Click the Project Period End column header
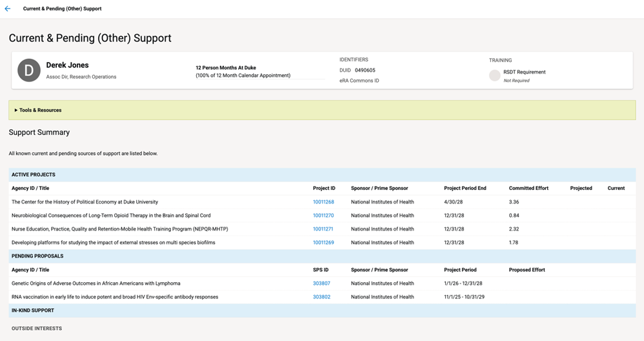This screenshot has height=341, width=644. coord(465,189)
